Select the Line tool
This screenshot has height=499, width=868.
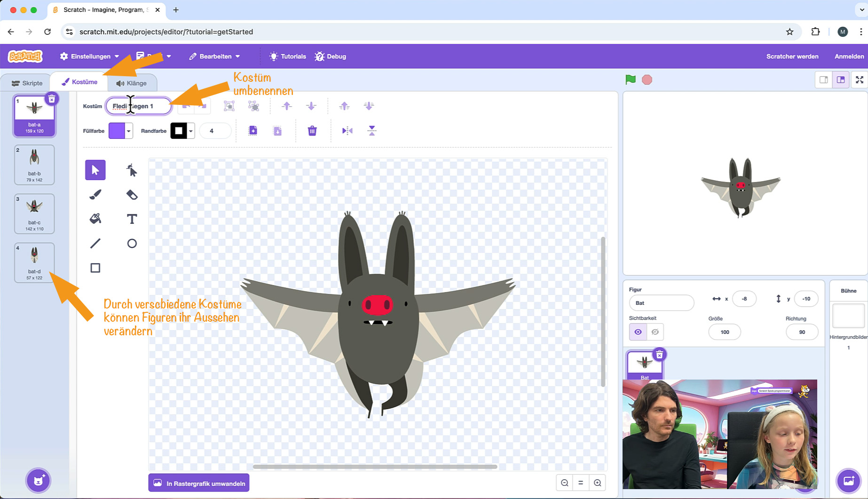point(95,243)
